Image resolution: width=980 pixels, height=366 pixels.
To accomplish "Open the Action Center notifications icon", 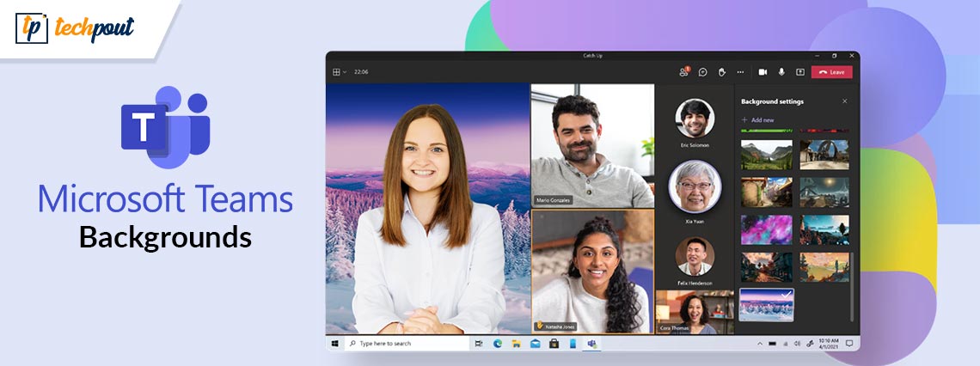I will (x=849, y=344).
